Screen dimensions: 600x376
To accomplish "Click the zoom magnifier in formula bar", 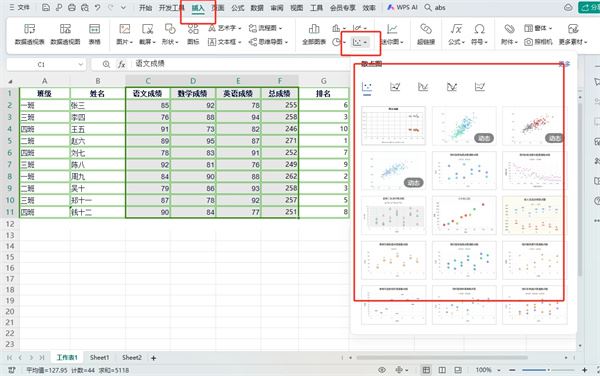I will click(x=106, y=64).
